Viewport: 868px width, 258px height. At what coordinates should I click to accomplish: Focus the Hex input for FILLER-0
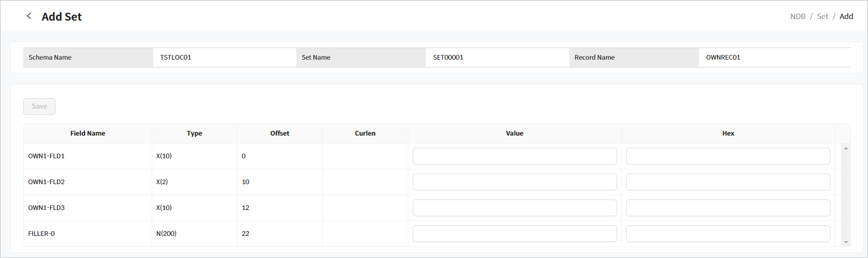click(x=727, y=234)
